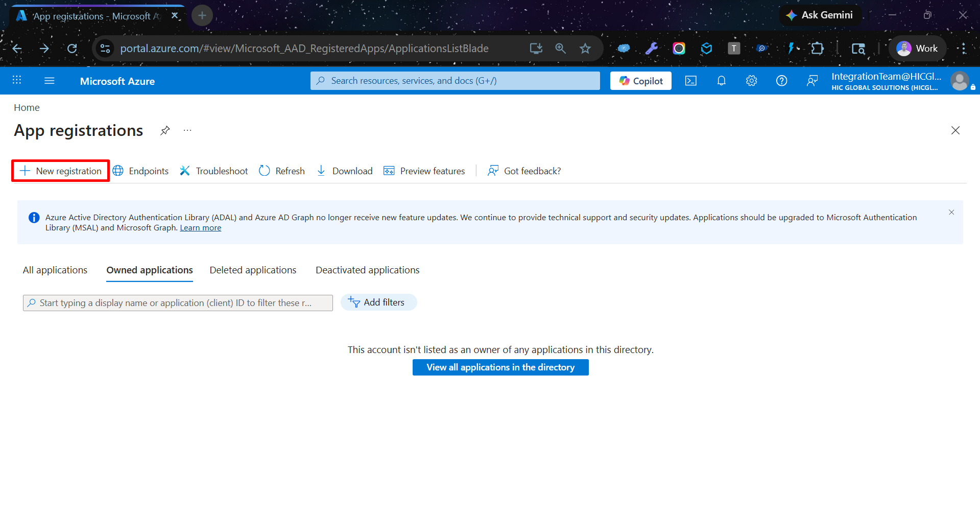Click the Endpoints toolbar button

coord(140,171)
